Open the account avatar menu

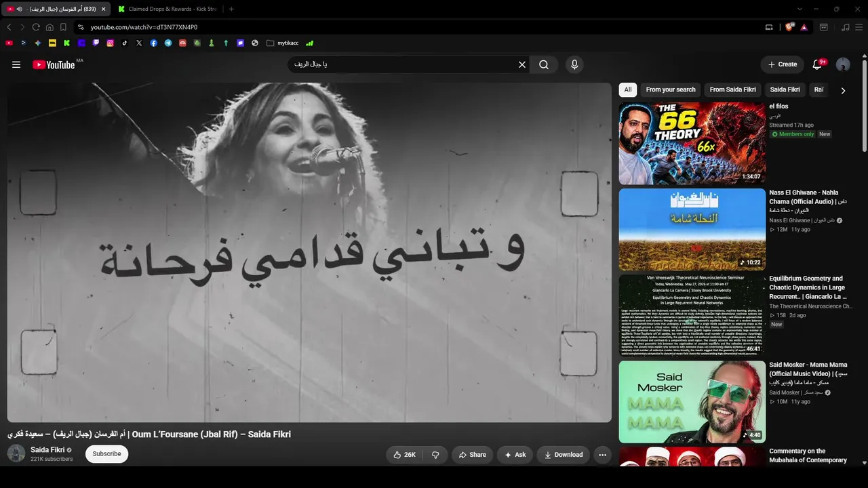click(x=843, y=64)
